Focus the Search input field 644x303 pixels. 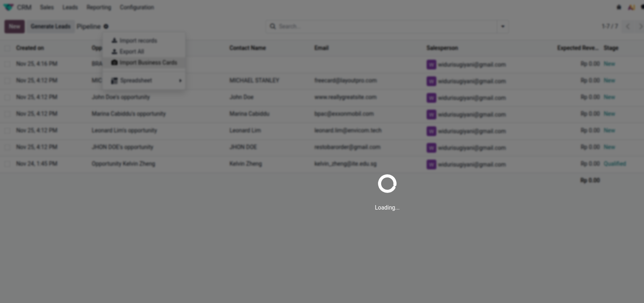pos(385,26)
